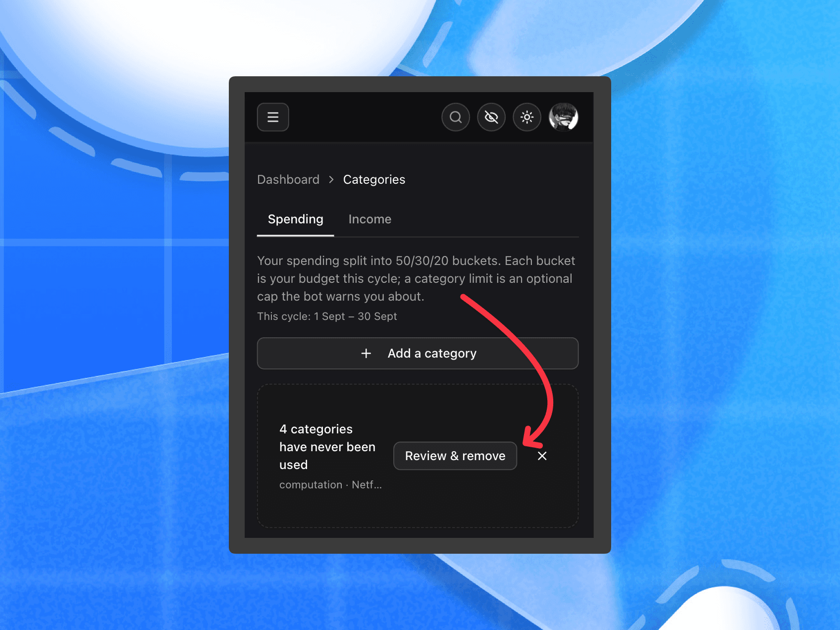Select the Spending tab
This screenshot has height=630, width=840.
coord(296,219)
